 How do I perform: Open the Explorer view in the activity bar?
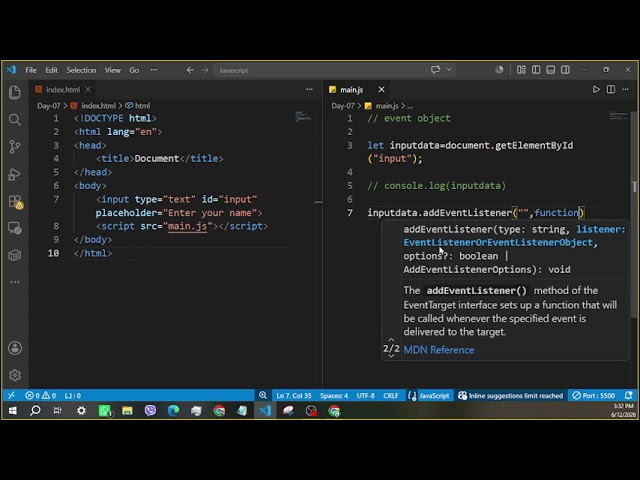[x=15, y=92]
